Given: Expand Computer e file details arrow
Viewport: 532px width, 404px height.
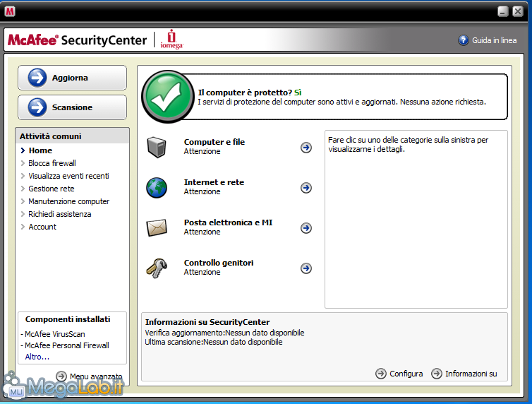Looking at the screenshot, I should point(306,148).
